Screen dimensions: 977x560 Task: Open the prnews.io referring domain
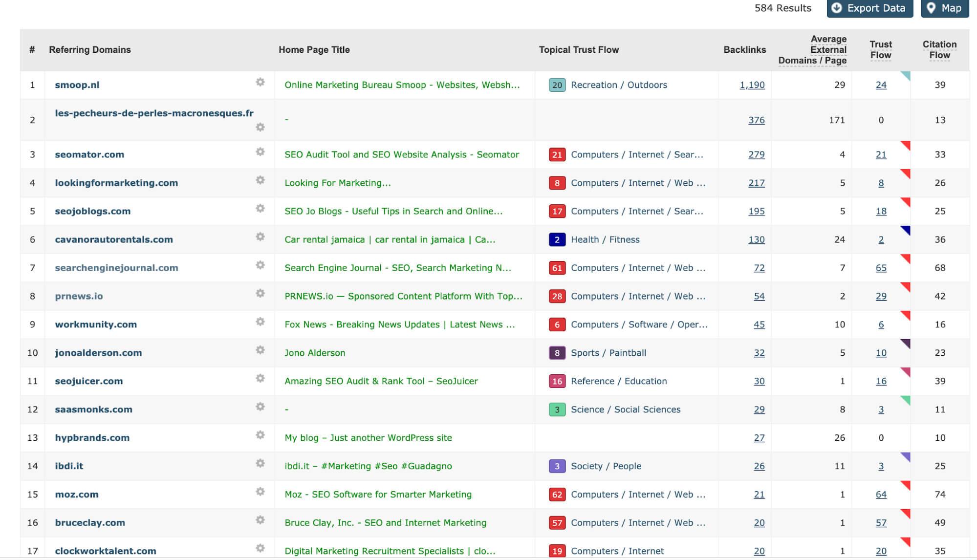(x=79, y=296)
